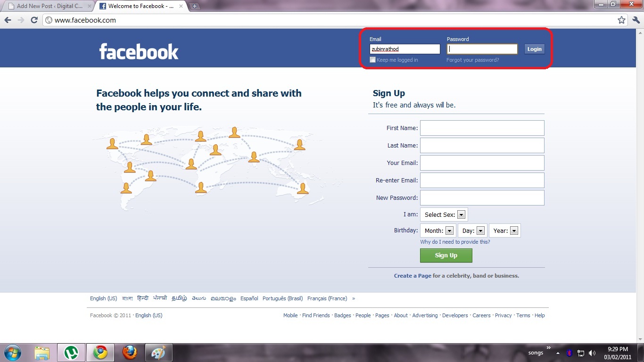Screen dimensions: 644x362
Task: Open uTorrent from the taskbar
Action: pos(71,353)
